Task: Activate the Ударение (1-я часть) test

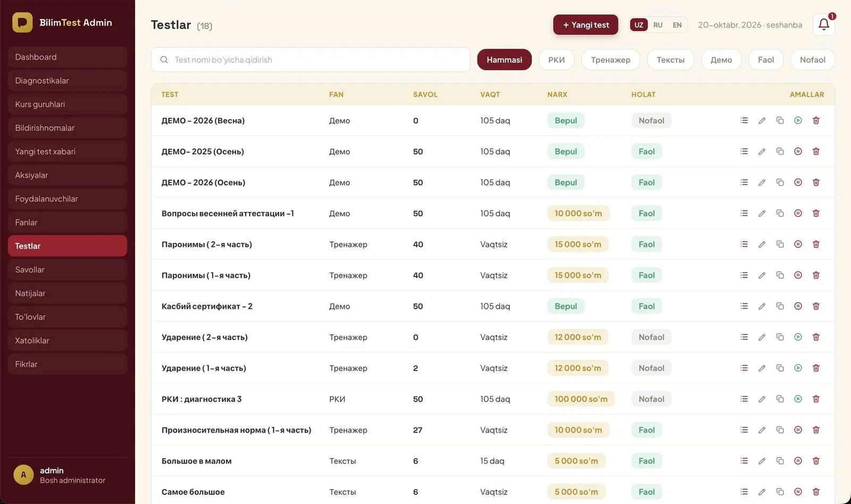Action: click(798, 368)
